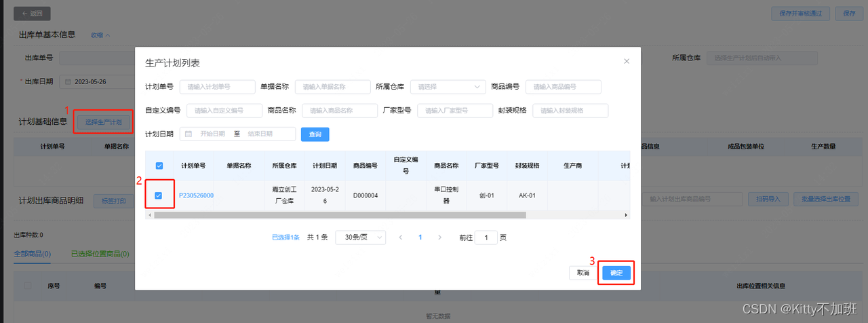868x323 pixels.
Task: Click the 计划单号 input field
Action: pos(218,87)
